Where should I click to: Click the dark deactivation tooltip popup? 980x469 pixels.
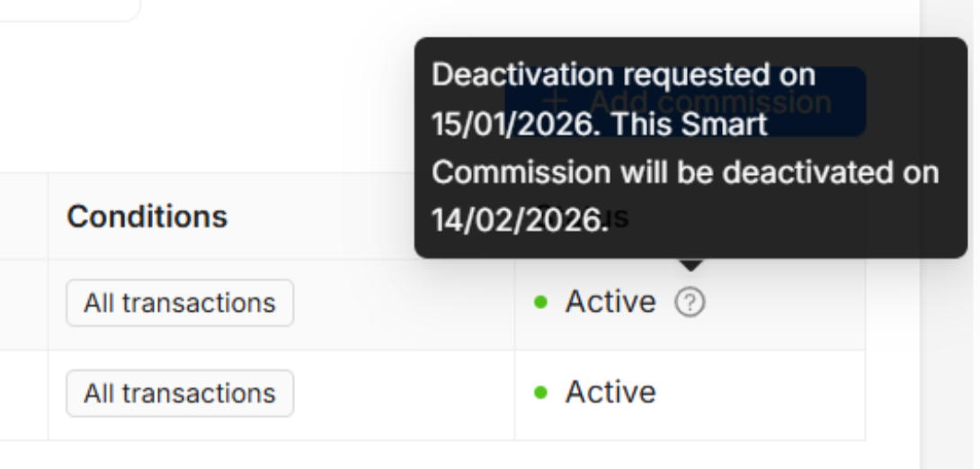coord(690,147)
